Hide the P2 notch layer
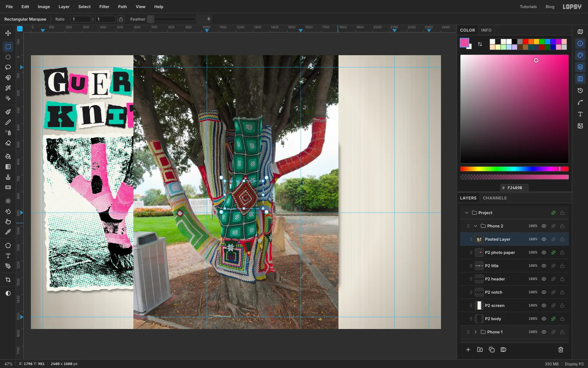Viewport: 588px width, 368px height. coord(544,292)
